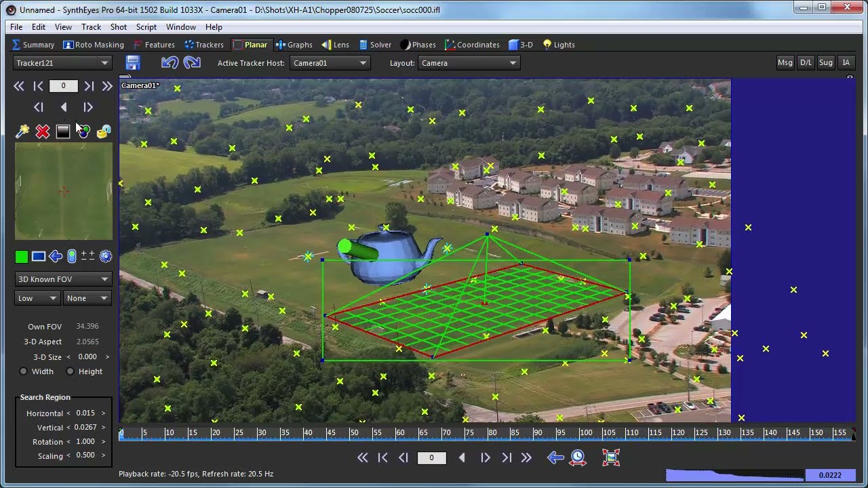The image size is (868, 488).
Task: Click the tracker preview thumbnail
Action: [64, 191]
